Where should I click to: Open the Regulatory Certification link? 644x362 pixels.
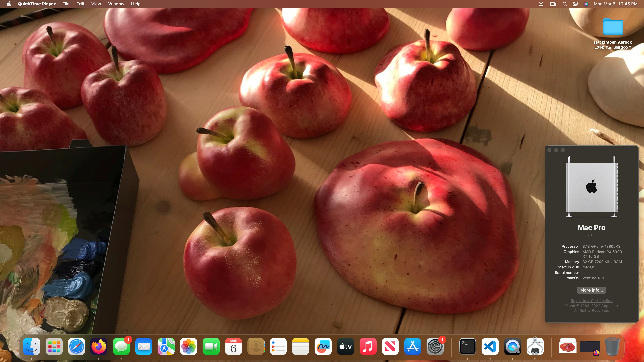591,300
